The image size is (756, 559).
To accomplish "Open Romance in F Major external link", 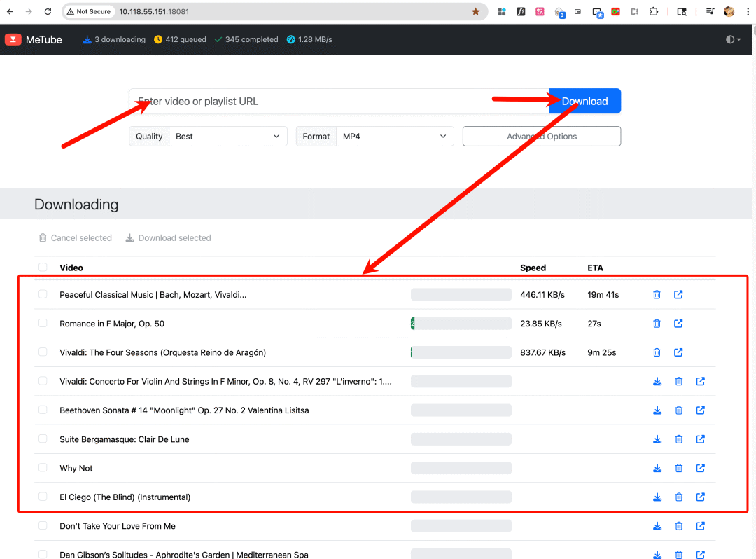I will (678, 324).
